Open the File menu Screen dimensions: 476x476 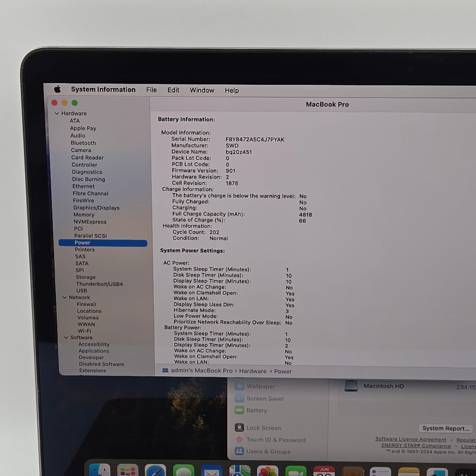pyautogui.click(x=151, y=90)
